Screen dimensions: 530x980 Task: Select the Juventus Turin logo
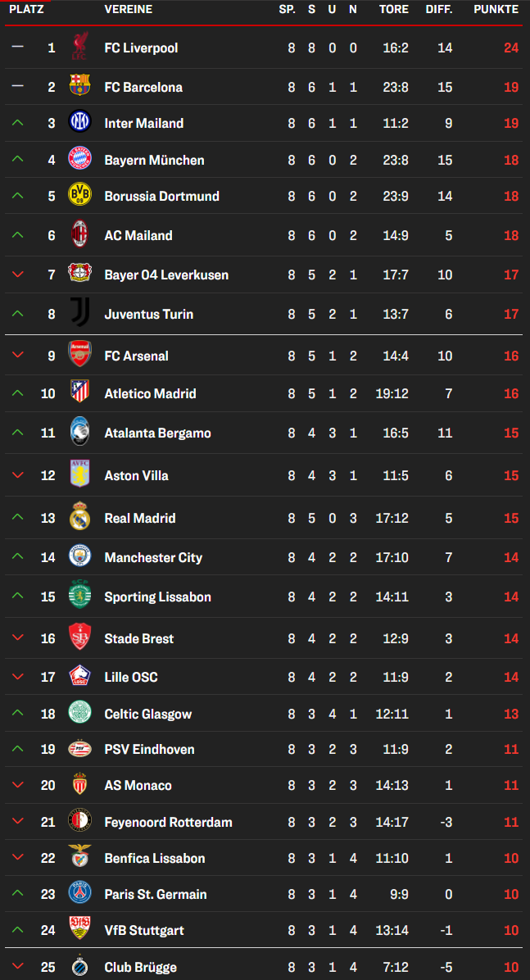click(x=79, y=311)
